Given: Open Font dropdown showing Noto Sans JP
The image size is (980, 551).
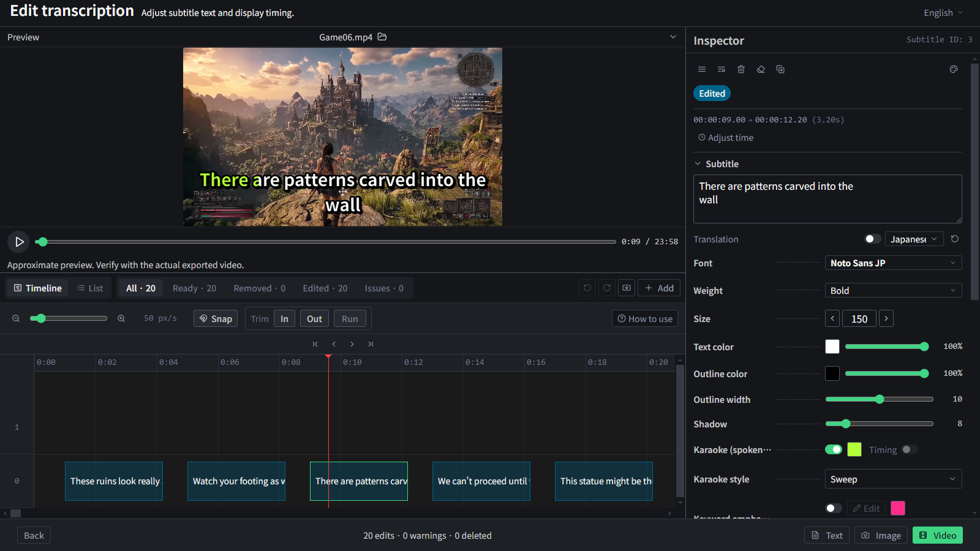Looking at the screenshot, I should click(x=893, y=263).
